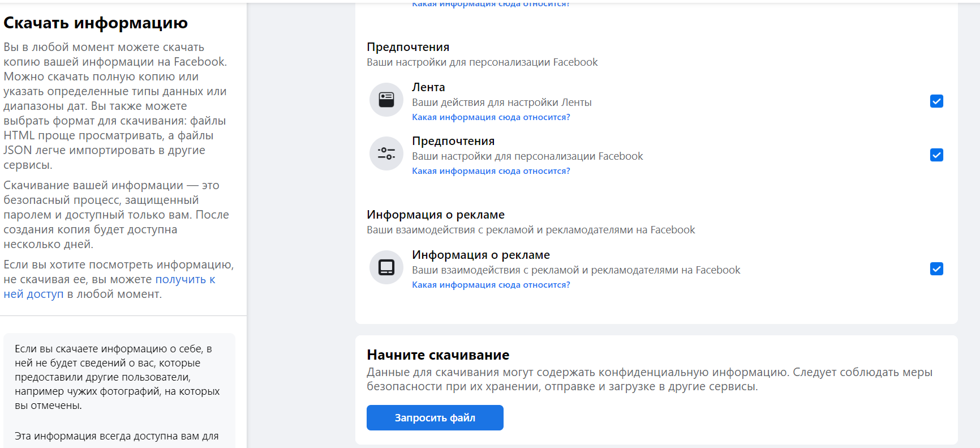Follow the 'получить к ней доступ' link
980x448 pixels.
pos(109,287)
